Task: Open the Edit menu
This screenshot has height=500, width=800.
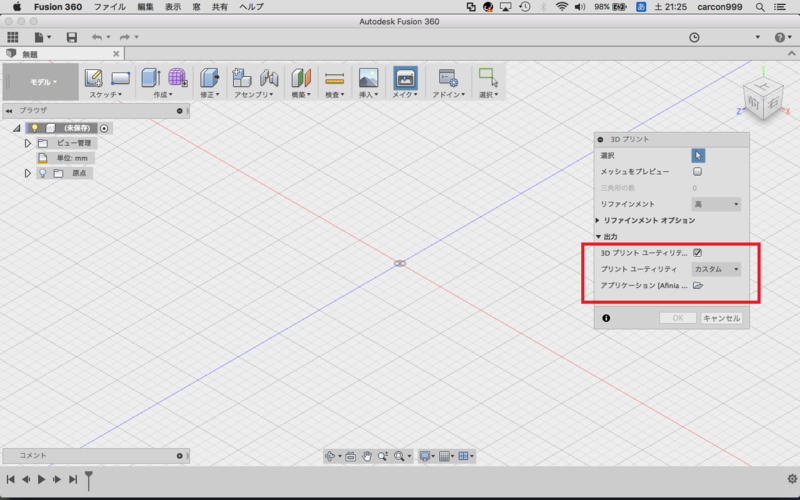Action: coord(145,7)
